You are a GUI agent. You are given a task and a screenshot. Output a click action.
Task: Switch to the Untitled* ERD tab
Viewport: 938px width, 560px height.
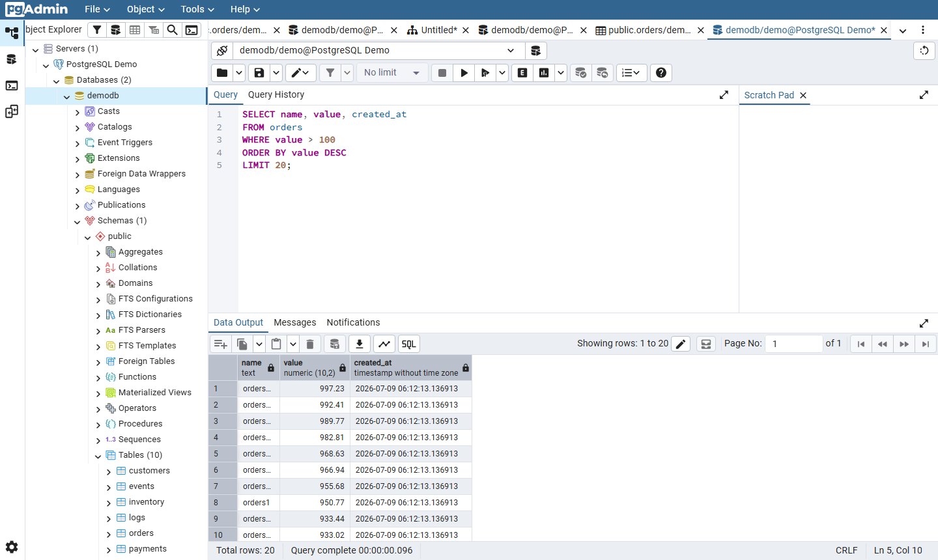(x=432, y=30)
